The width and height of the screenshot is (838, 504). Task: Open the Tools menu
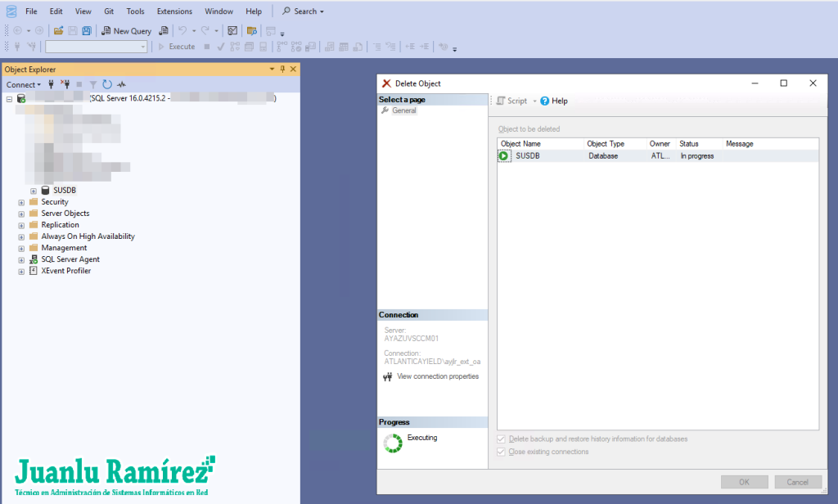tap(135, 11)
